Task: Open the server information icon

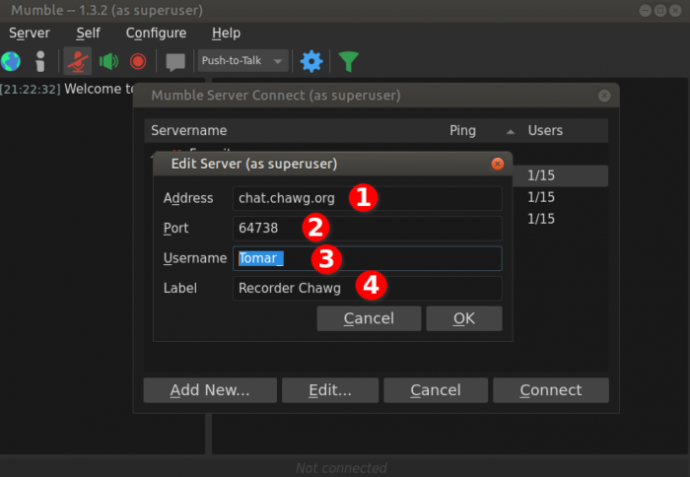Action: point(40,61)
